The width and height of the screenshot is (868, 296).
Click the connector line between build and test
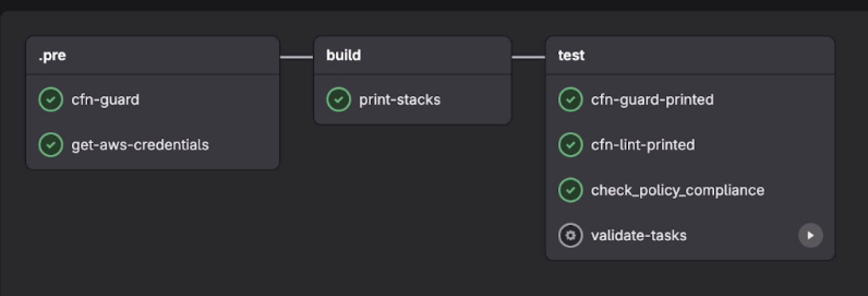point(528,57)
